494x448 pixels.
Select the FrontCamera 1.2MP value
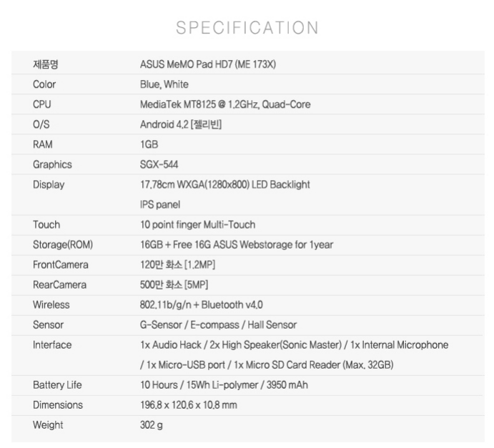pyautogui.click(x=178, y=265)
